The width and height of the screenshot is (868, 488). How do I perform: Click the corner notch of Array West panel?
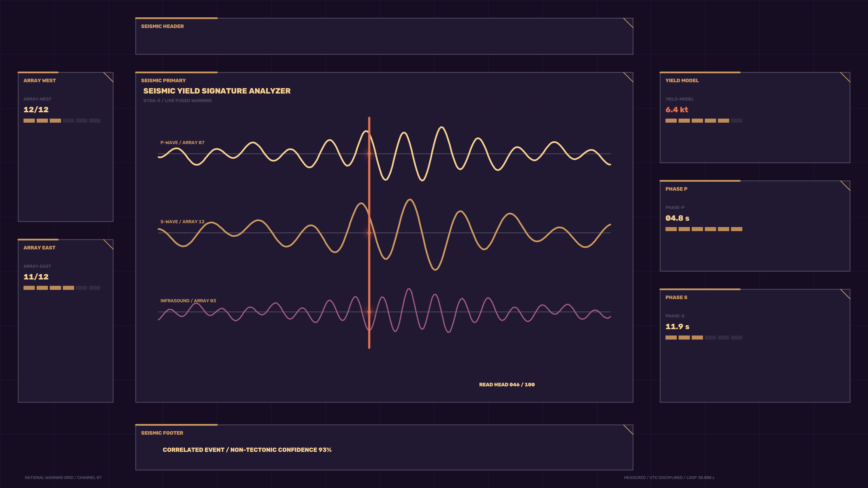click(x=108, y=77)
